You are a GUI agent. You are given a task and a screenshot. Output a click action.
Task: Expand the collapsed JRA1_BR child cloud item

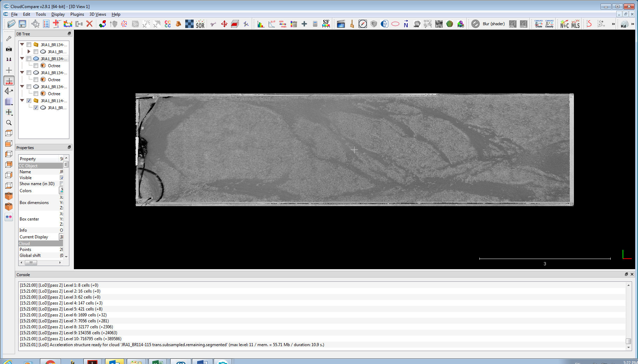click(29, 52)
